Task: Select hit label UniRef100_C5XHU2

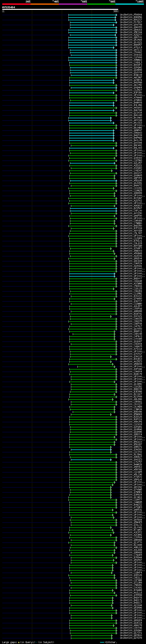Action: click(x=131, y=53)
